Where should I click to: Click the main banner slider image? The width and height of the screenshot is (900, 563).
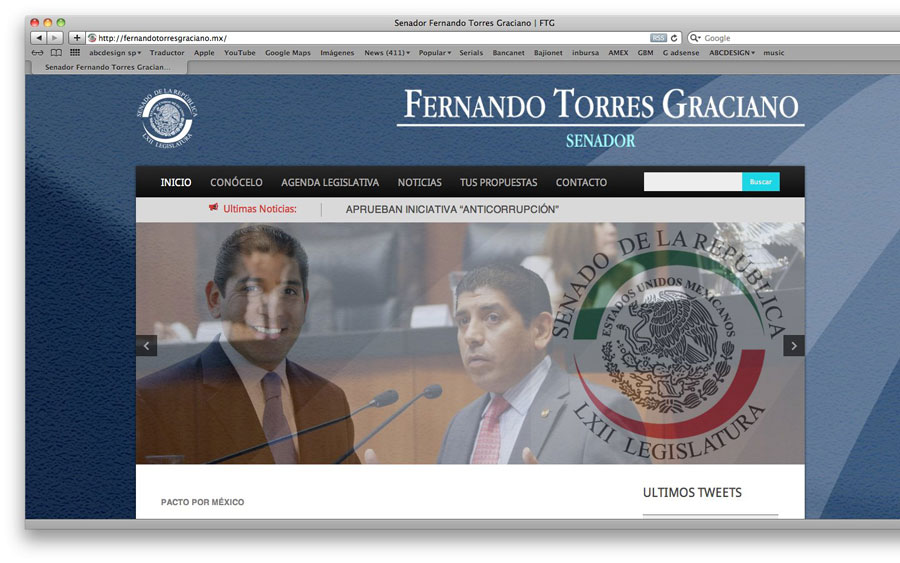(x=470, y=343)
